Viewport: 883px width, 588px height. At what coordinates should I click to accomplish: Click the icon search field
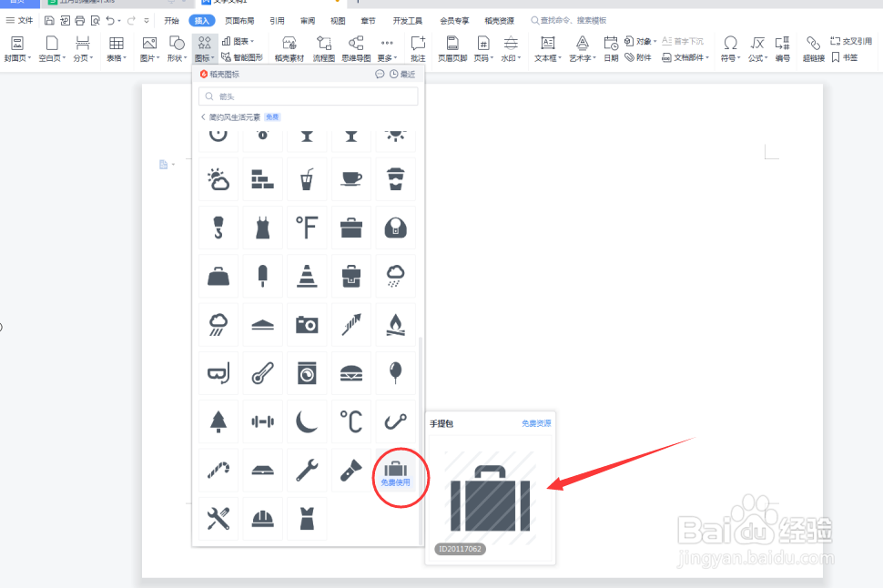tap(308, 96)
